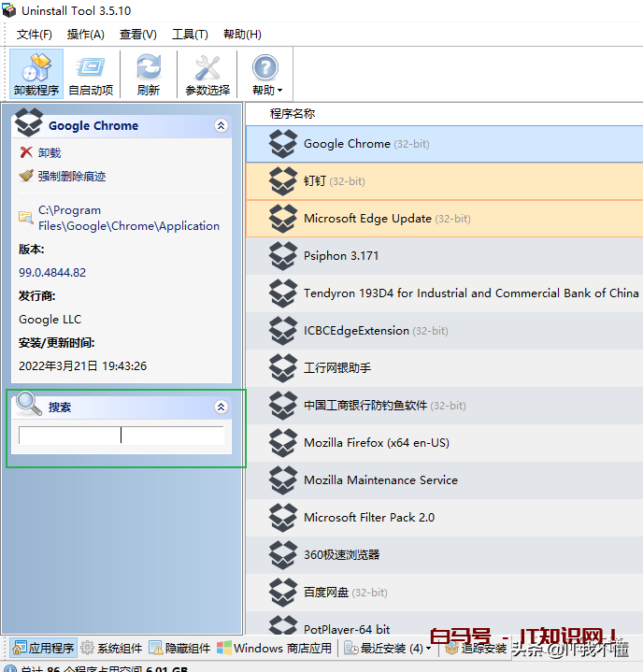Open the 工具(T) menu
Viewport: 643px width, 672px height.
coord(190,35)
